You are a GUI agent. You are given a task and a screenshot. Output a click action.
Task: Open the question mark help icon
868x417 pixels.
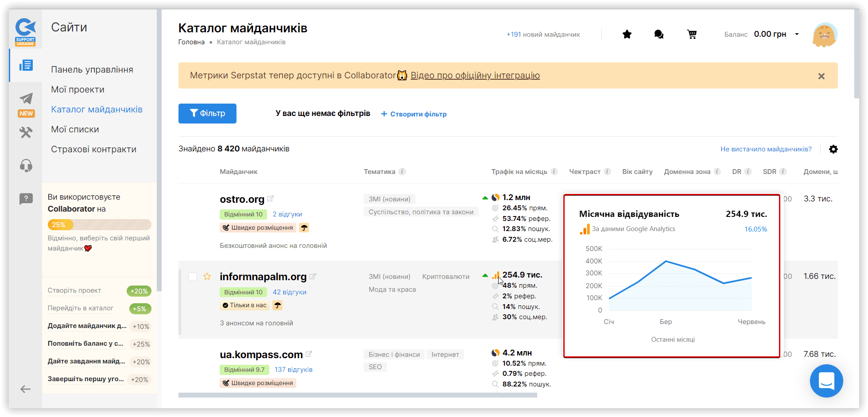tap(26, 199)
